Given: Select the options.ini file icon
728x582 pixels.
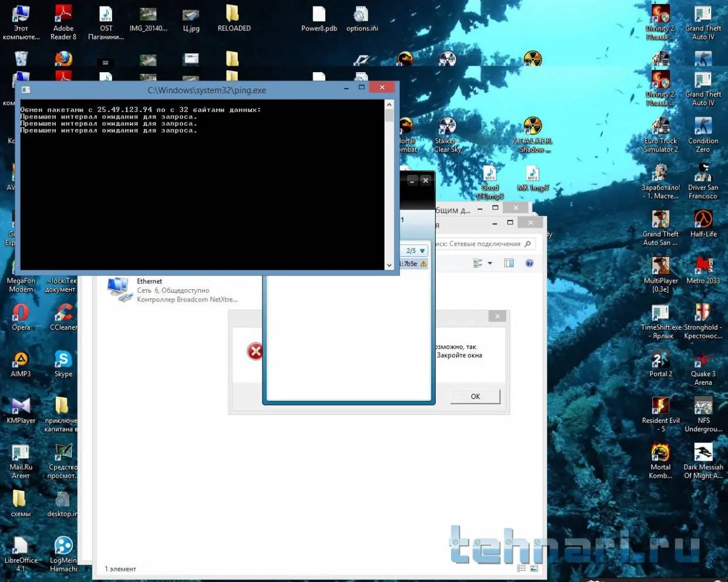Looking at the screenshot, I should click(362, 19).
